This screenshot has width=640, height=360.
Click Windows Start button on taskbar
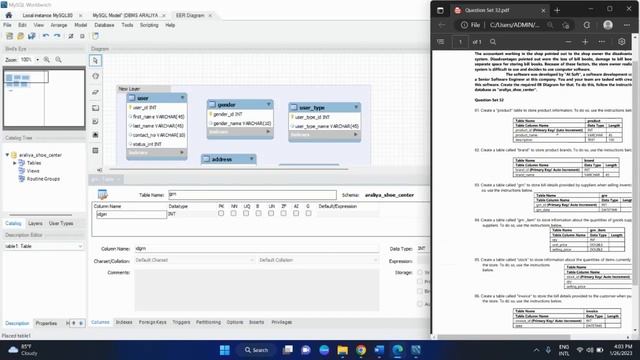[224, 350]
